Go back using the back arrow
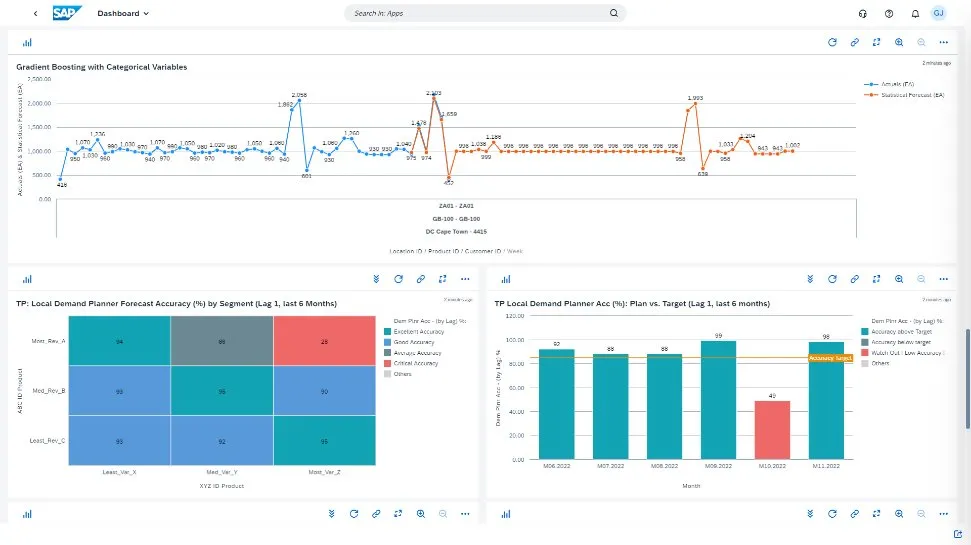 click(36, 14)
